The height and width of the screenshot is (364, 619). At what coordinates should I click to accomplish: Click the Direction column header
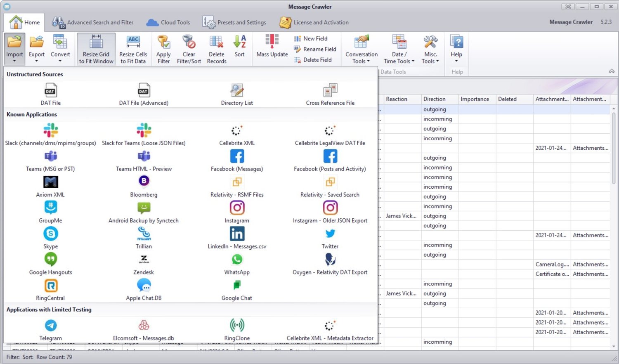[435, 99]
